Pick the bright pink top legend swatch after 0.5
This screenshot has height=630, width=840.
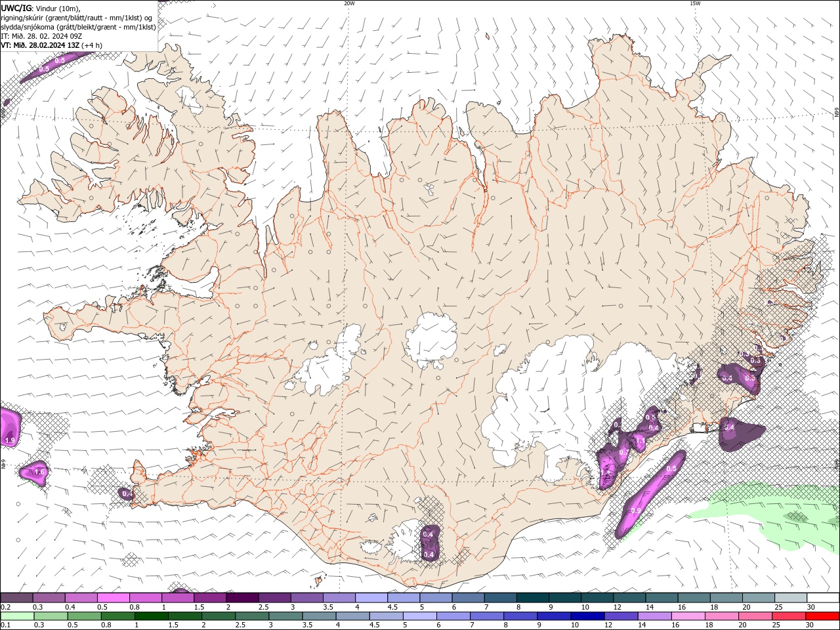[x=114, y=598]
